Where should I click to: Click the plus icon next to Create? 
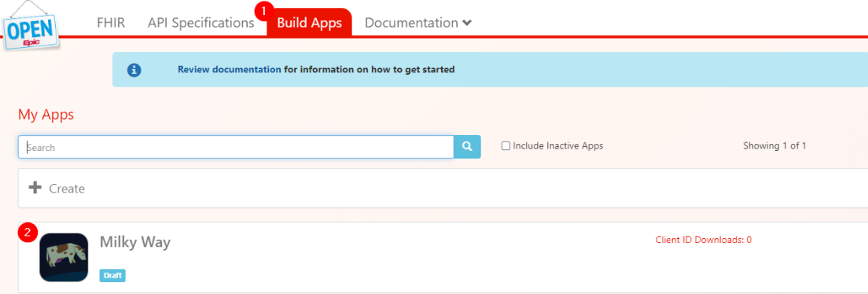click(35, 188)
